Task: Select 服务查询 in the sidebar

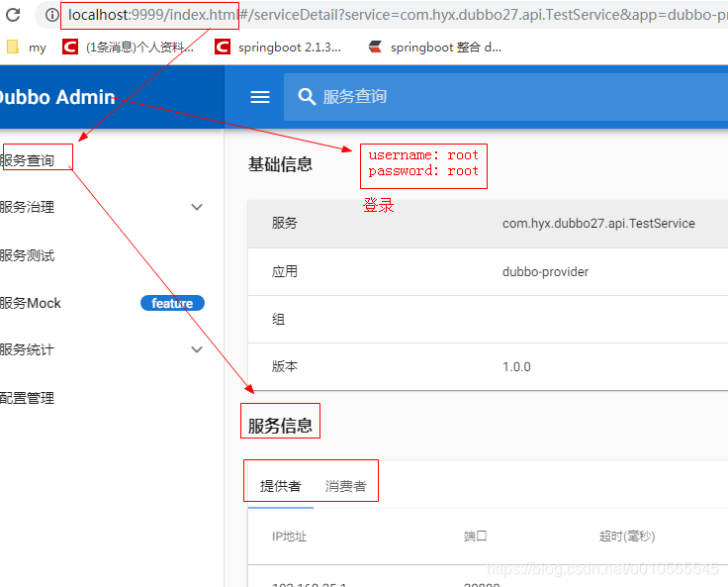Action: 28,160
